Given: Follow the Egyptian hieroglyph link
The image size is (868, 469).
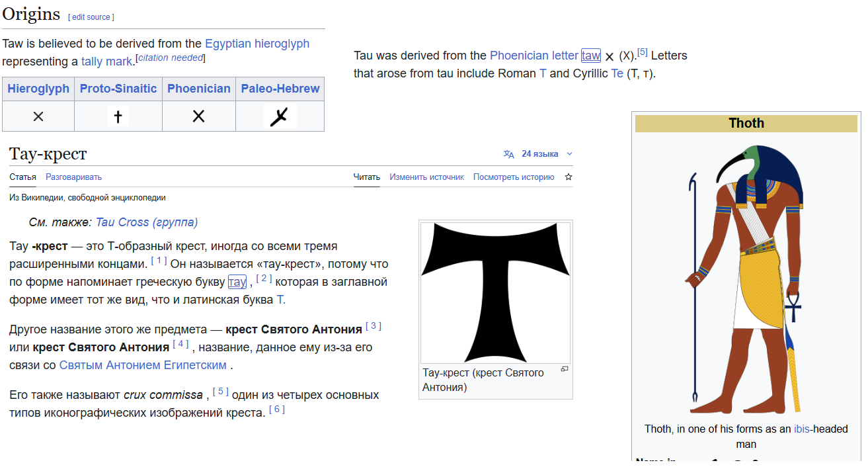Looking at the screenshot, I should 257,44.
